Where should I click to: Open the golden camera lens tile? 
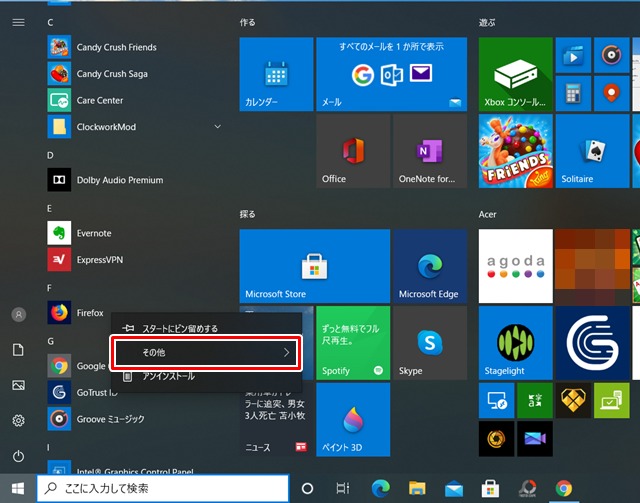[496, 439]
